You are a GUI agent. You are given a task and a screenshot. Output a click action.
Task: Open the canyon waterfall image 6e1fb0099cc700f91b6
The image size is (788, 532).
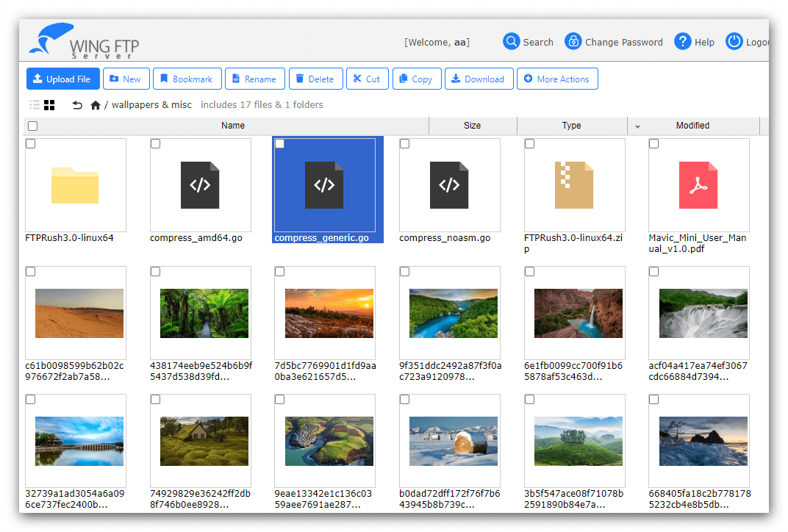(579, 313)
